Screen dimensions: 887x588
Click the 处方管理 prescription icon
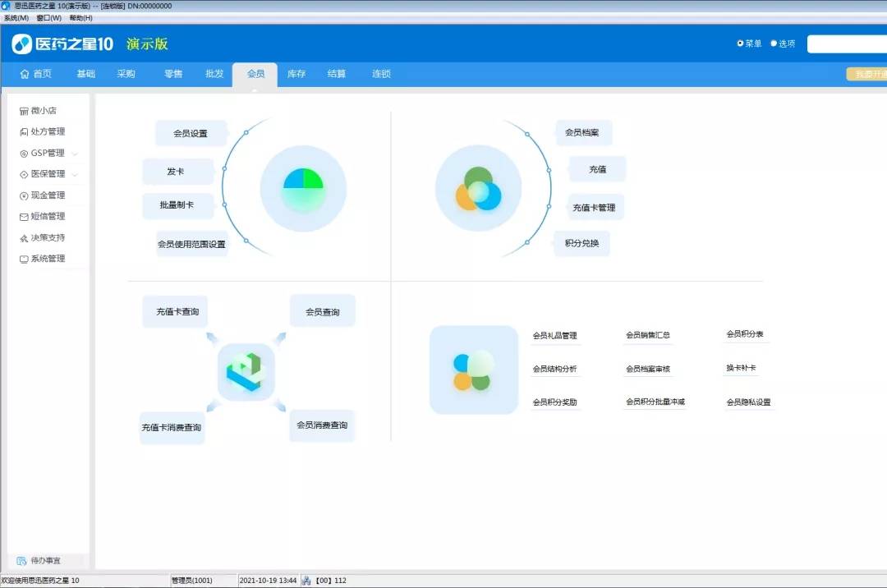point(24,131)
